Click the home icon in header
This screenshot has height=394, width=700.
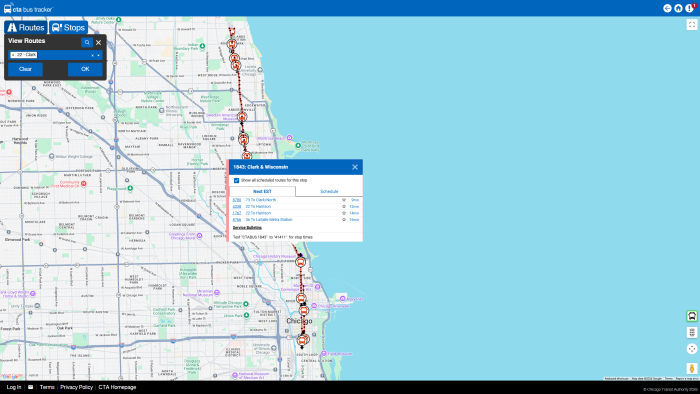click(x=678, y=8)
